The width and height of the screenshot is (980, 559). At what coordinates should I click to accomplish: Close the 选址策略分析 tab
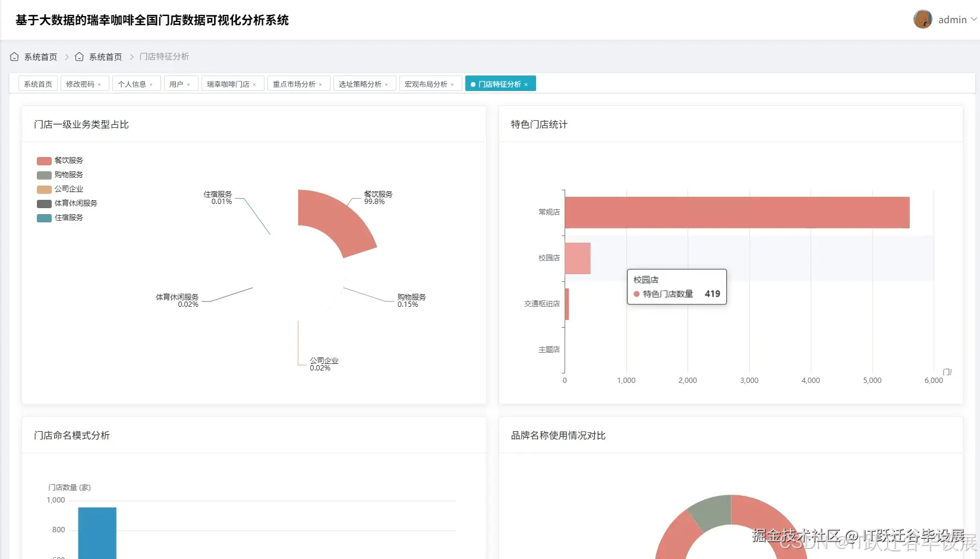[386, 84]
